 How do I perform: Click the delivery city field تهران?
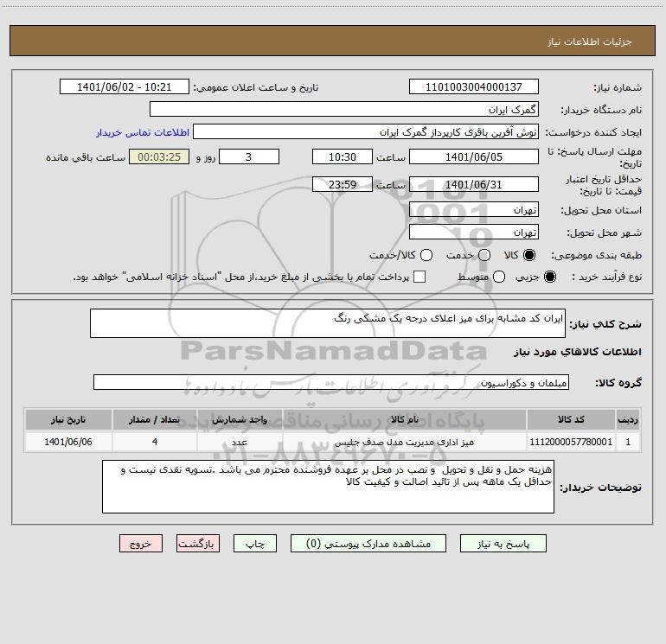474,233
